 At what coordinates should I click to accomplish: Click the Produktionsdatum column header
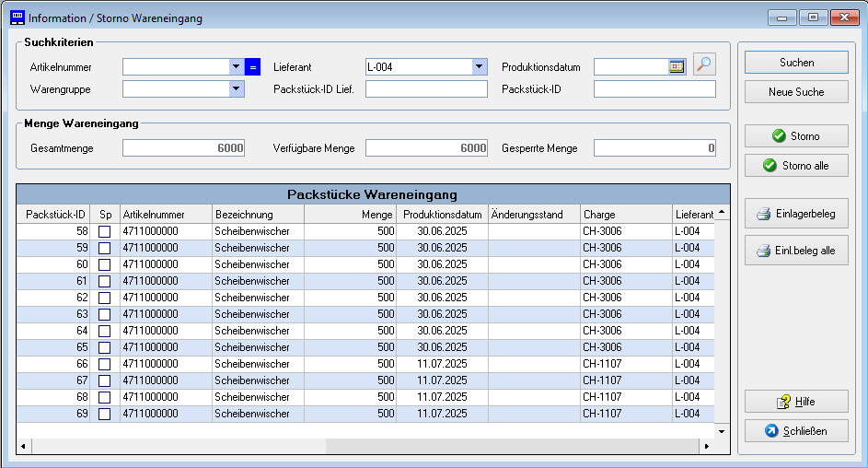click(442, 214)
